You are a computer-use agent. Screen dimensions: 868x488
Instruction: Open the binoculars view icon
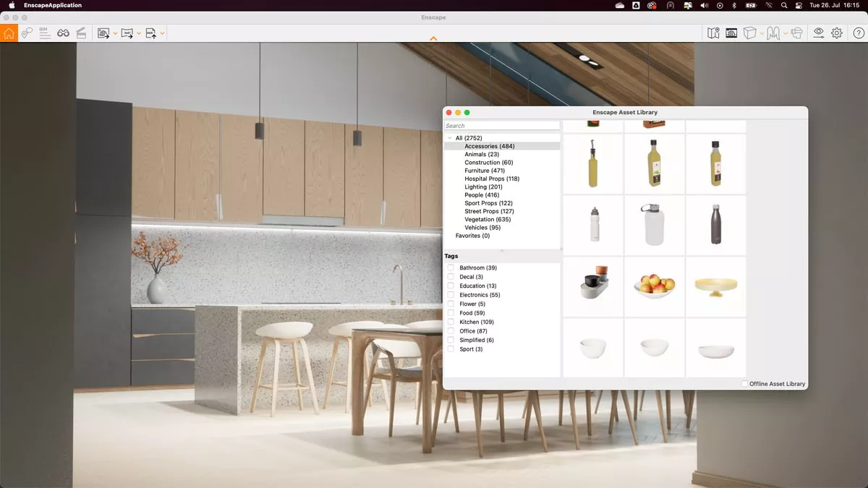click(63, 33)
